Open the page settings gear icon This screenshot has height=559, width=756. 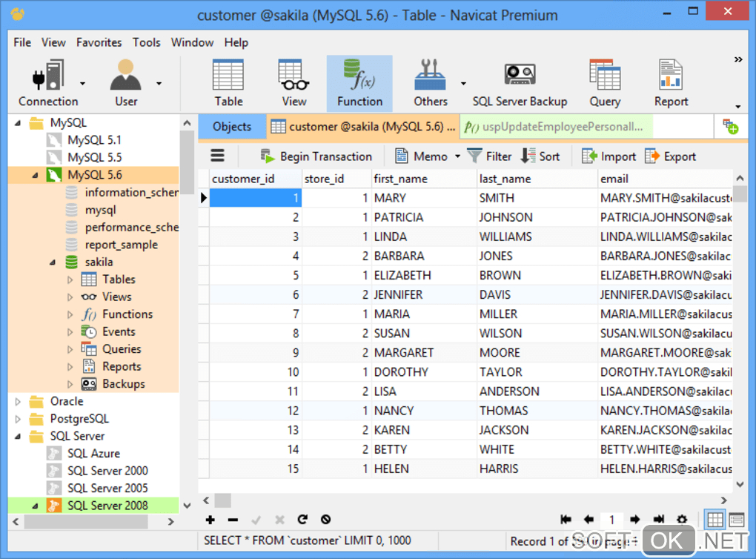coord(682,520)
